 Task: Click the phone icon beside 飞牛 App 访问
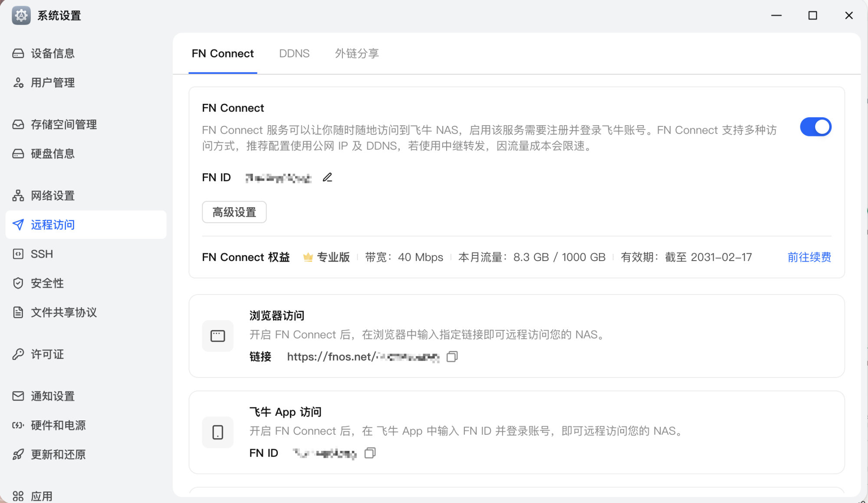[x=217, y=432]
